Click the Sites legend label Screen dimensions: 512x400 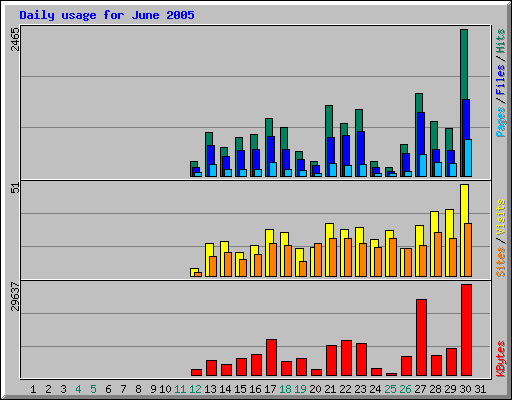coord(500,262)
